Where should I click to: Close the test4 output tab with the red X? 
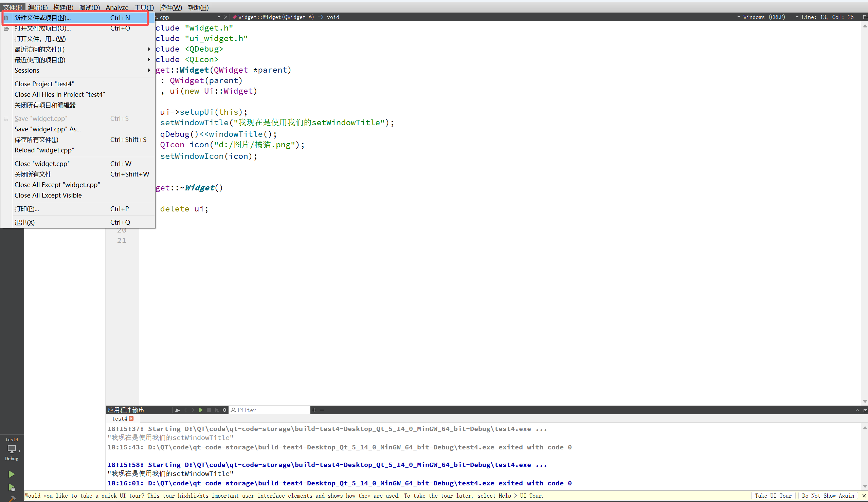pyautogui.click(x=131, y=419)
